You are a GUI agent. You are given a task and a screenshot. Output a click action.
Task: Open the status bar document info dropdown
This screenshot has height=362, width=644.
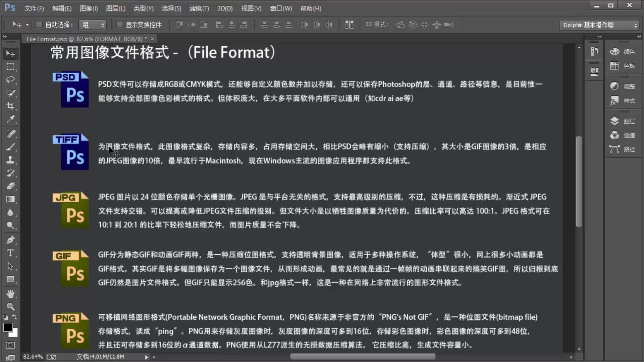pyautogui.click(x=147, y=357)
